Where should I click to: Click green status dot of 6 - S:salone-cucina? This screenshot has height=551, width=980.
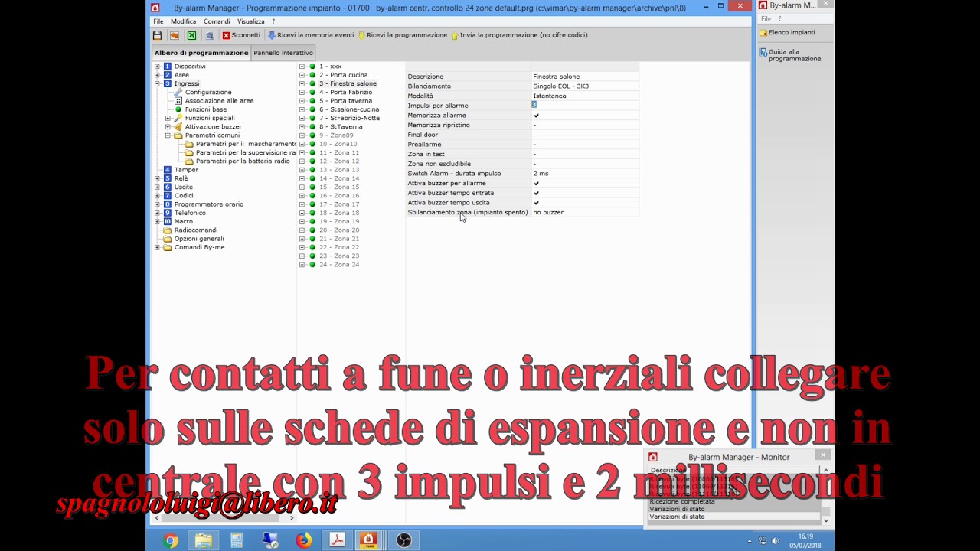312,109
